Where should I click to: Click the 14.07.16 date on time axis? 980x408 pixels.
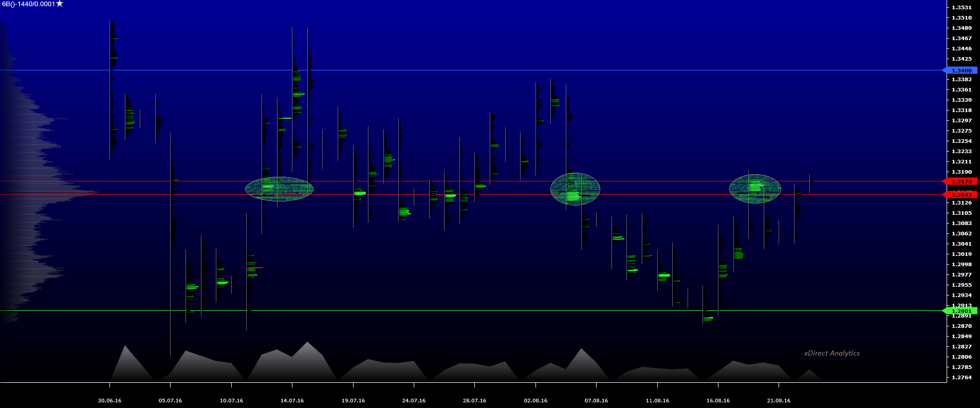[292, 400]
